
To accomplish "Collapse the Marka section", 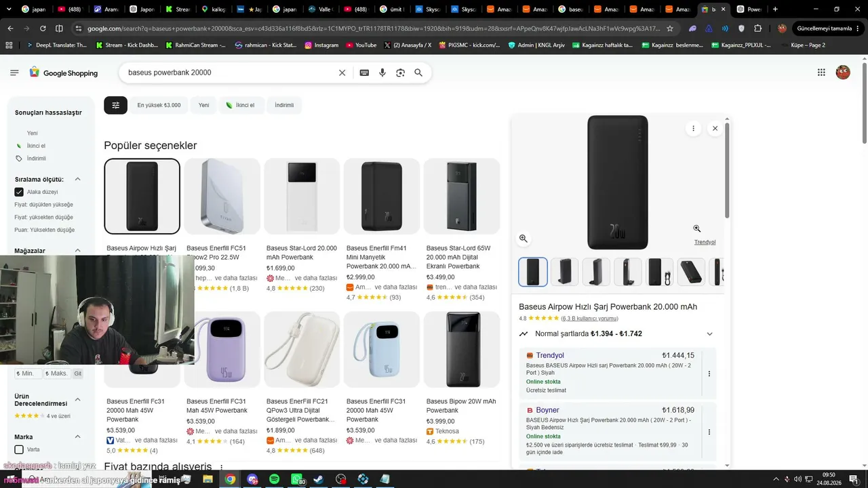I will [77, 437].
